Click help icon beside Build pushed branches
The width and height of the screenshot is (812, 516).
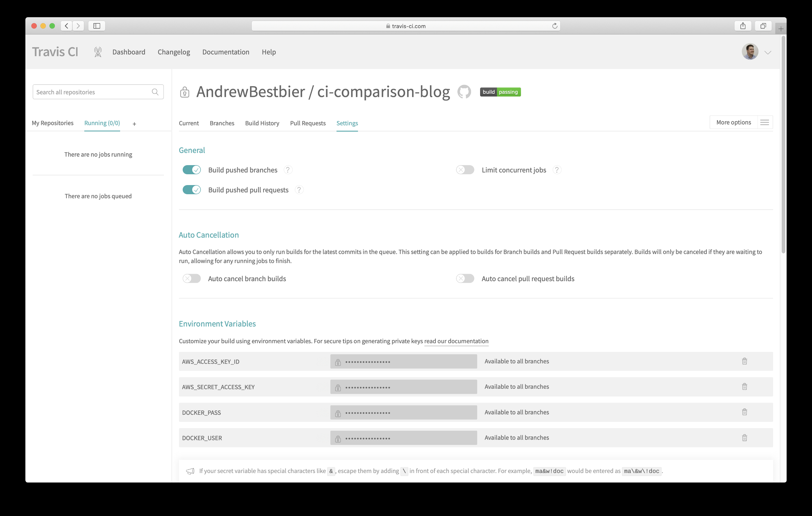(288, 170)
